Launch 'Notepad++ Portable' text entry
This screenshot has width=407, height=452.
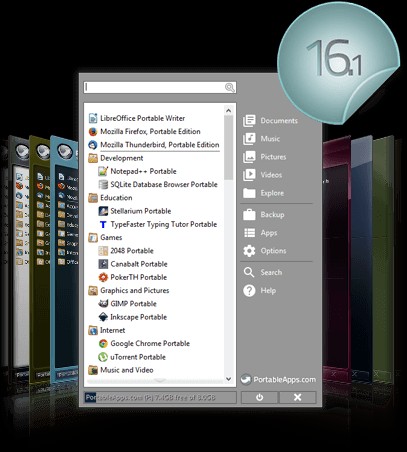pyautogui.click(x=143, y=171)
